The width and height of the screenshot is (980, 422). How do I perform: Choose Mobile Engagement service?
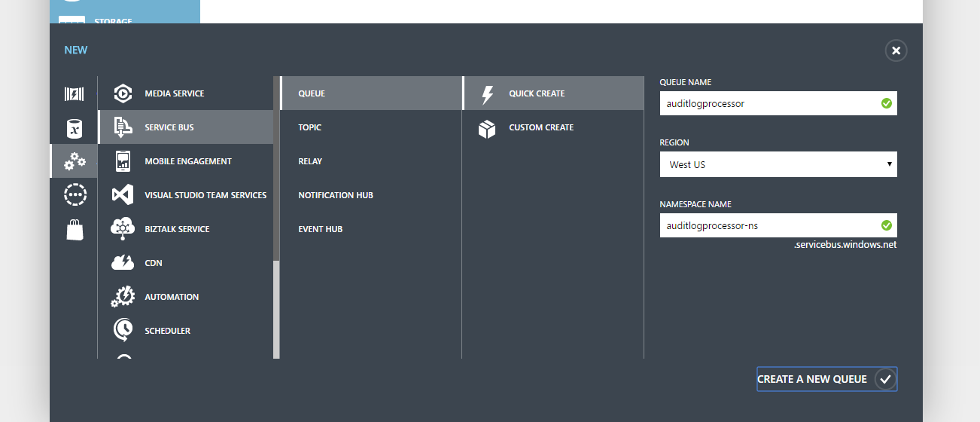(185, 161)
